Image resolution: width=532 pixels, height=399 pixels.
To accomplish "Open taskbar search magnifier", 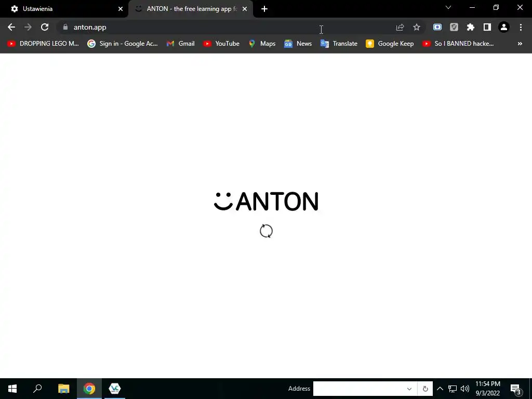I will (37, 389).
